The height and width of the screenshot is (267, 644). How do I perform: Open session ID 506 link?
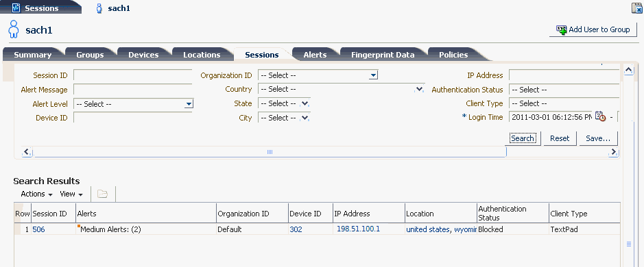(x=38, y=229)
